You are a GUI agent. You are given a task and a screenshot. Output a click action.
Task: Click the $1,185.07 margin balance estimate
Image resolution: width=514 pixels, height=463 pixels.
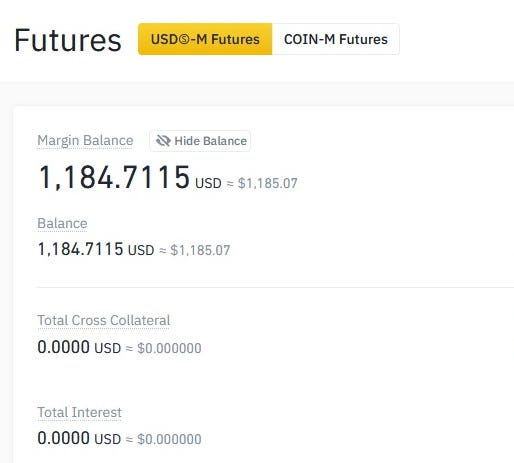267,183
